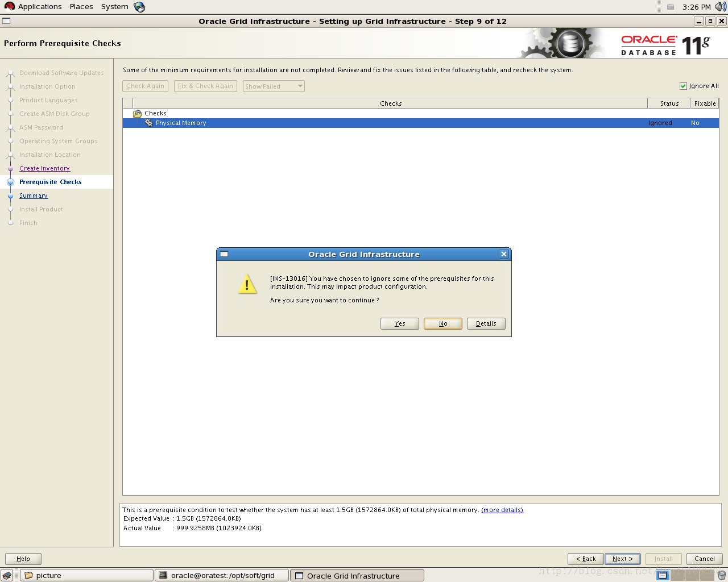The image size is (728, 582).
Task: Open the System menu
Action: point(115,7)
